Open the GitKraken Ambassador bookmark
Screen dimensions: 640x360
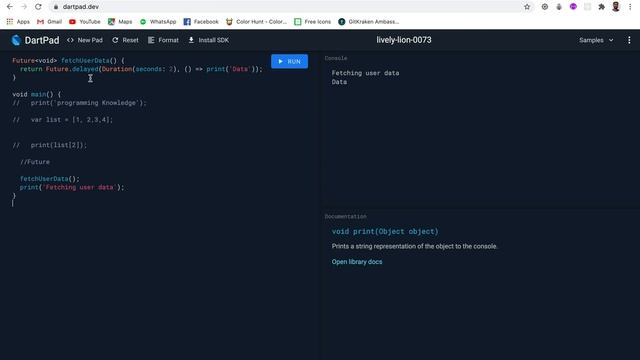click(369, 22)
